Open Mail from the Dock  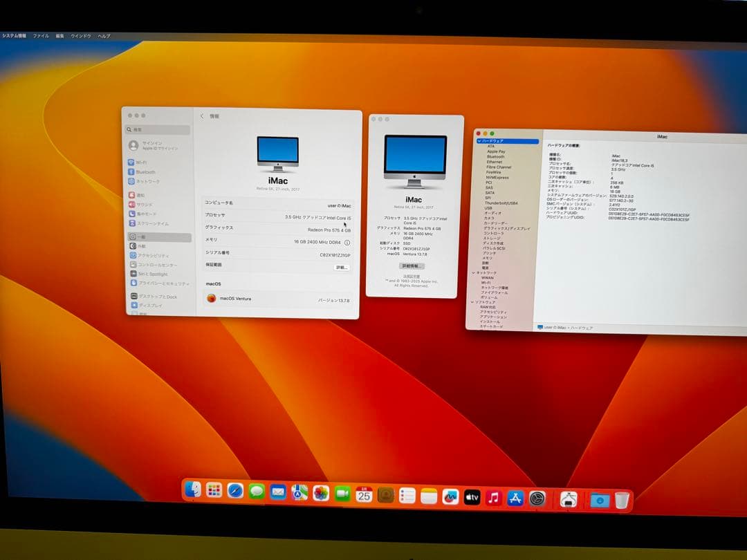278,492
